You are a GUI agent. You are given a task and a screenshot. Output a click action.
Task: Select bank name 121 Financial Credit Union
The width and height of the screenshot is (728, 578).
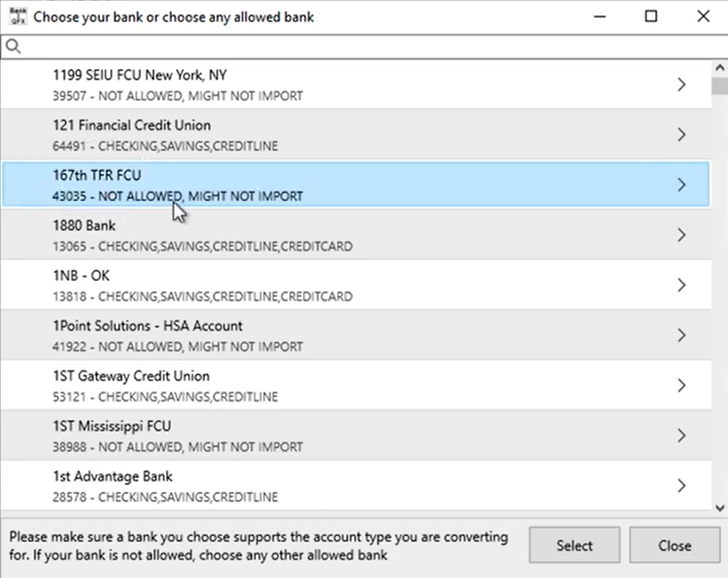(x=132, y=125)
